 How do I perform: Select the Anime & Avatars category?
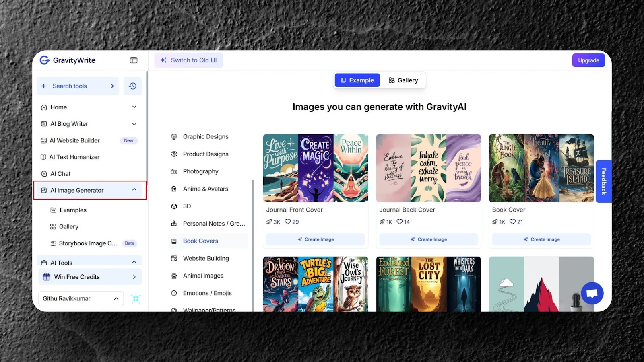click(x=205, y=189)
